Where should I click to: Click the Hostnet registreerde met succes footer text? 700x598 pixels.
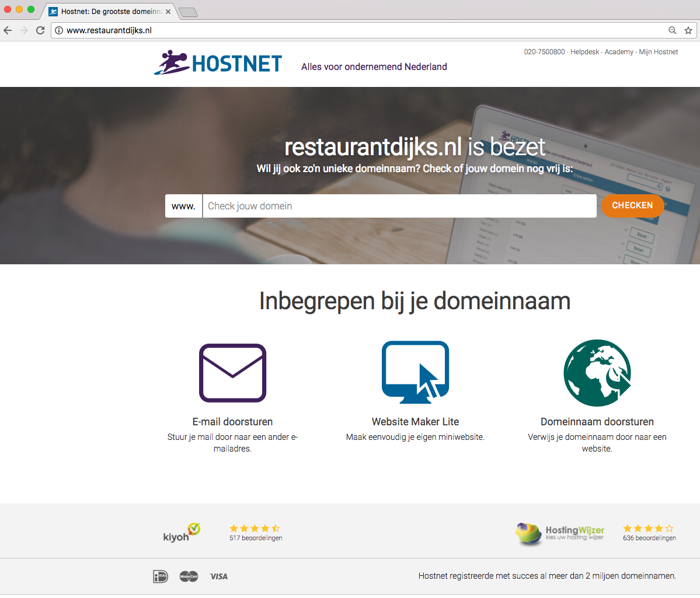pos(547,576)
